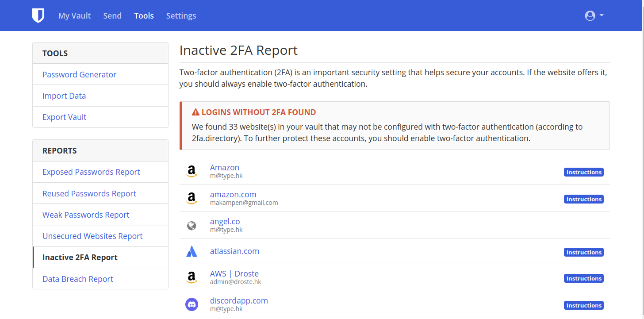Screen dimensions: 644x319
Task: View the Data Breach Report
Action: (x=100, y=279)
